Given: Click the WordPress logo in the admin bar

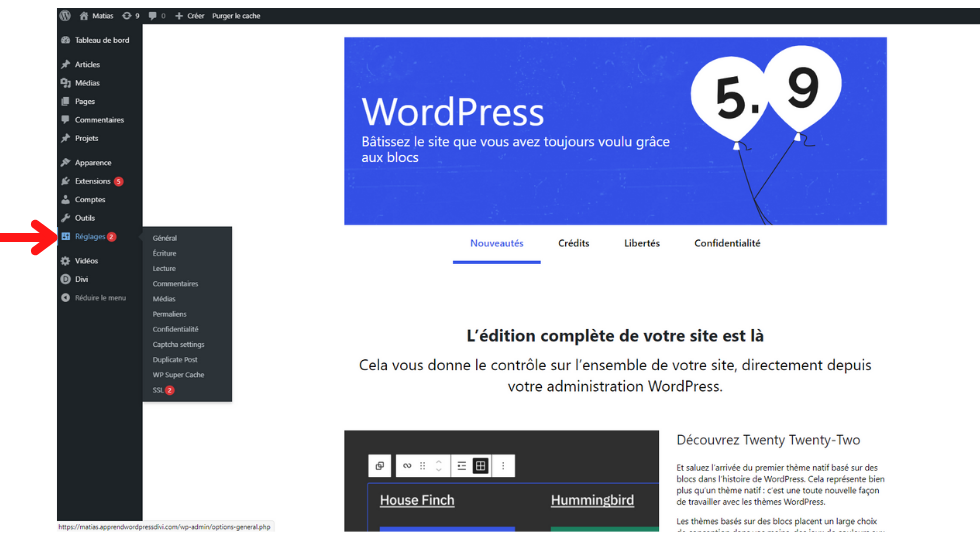Looking at the screenshot, I should click(65, 16).
